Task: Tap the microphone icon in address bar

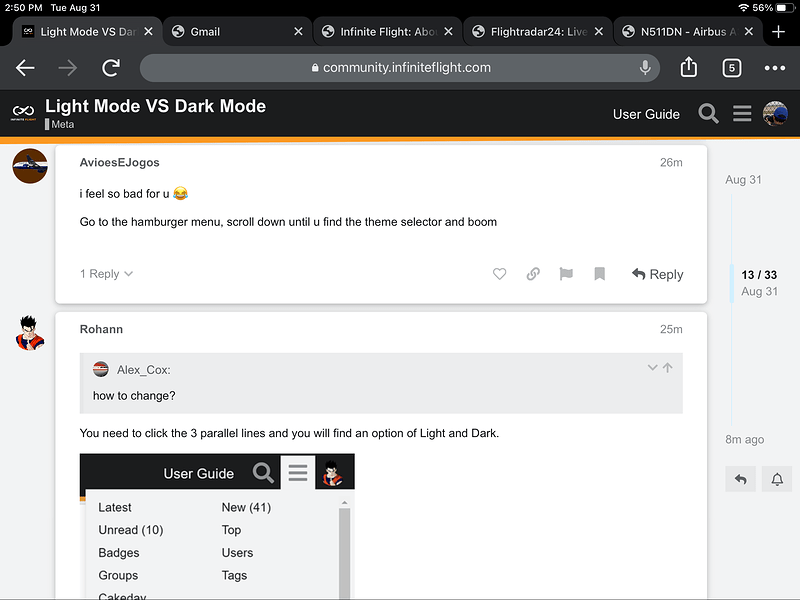Action: [645, 67]
